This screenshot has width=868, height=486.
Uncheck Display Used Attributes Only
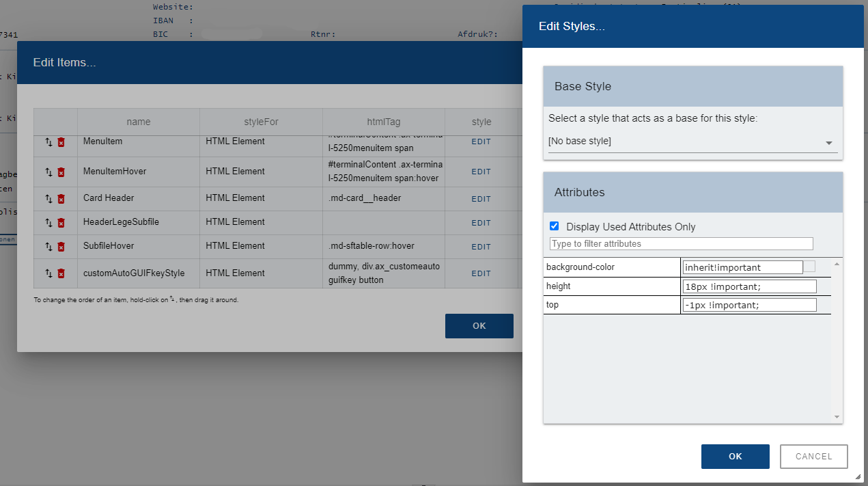pyautogui.click(x=555, y=226)
